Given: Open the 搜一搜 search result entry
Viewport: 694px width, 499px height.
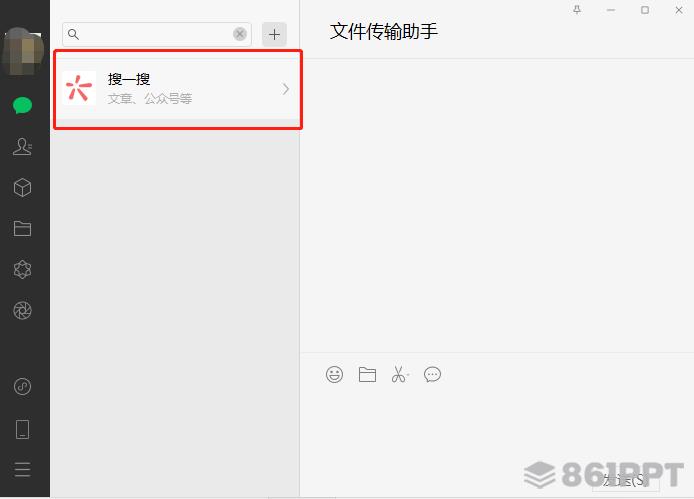Looking at the screenshot, I should pos(177,89).
